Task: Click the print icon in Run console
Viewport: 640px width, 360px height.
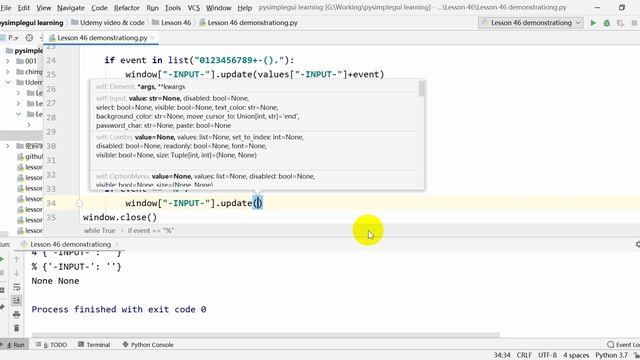Action: 16,314
